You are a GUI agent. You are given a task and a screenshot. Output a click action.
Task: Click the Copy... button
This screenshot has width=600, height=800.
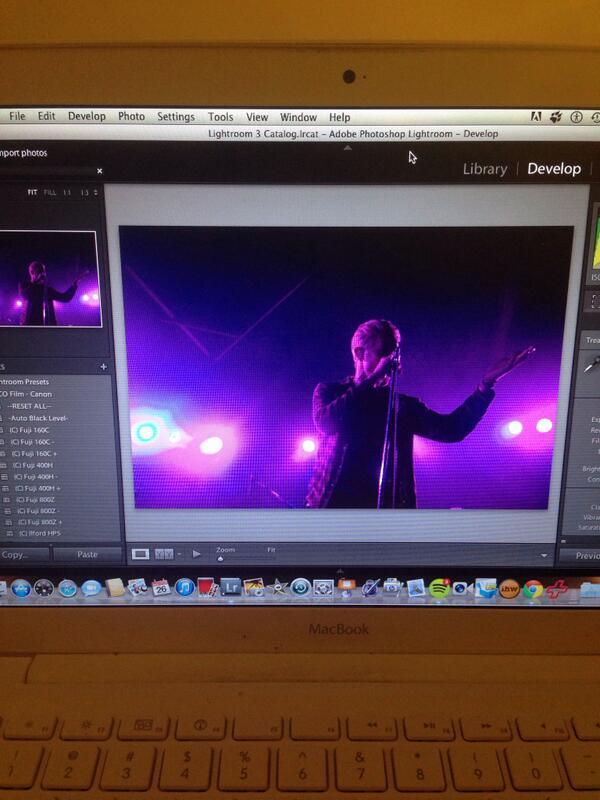click(x=24, y=555)
